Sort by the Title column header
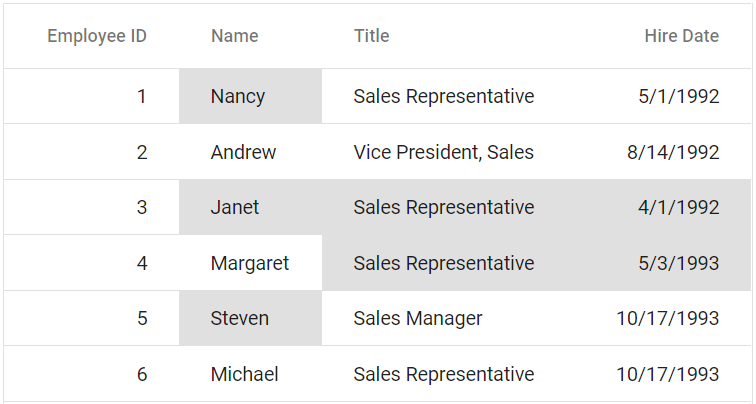This screenshot has height=404, width=756. click(371, 36)
